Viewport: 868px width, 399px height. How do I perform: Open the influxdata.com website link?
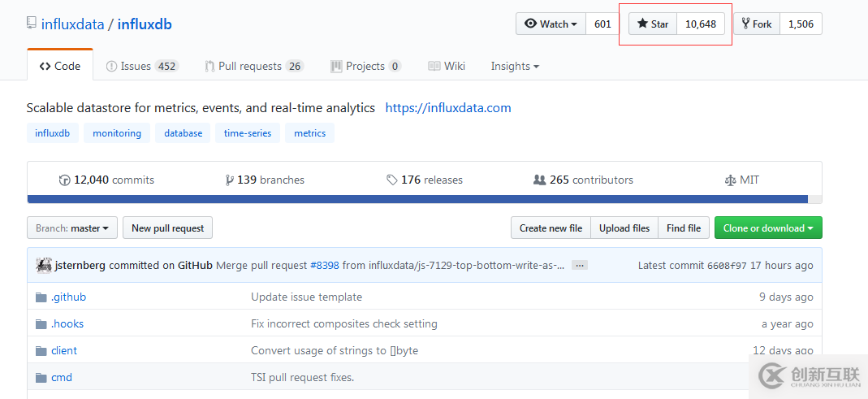point(448,108)
